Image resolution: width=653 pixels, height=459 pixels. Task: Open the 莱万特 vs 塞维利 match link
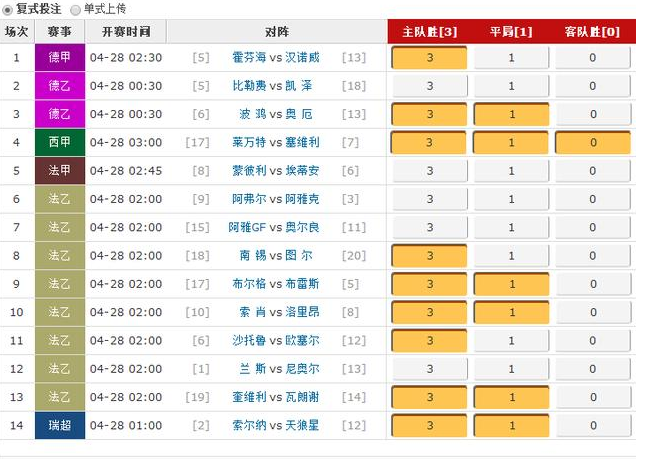pyautogui.click(x=276, y=142)
